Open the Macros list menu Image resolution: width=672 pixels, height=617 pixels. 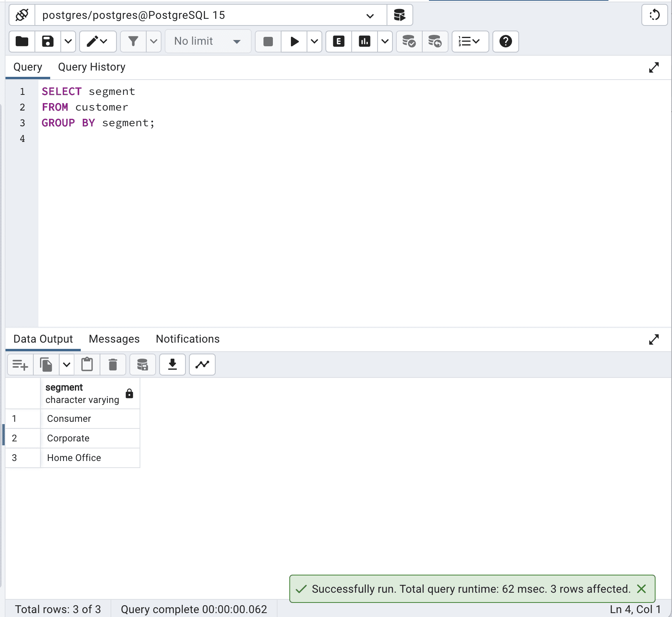point(470,41)
